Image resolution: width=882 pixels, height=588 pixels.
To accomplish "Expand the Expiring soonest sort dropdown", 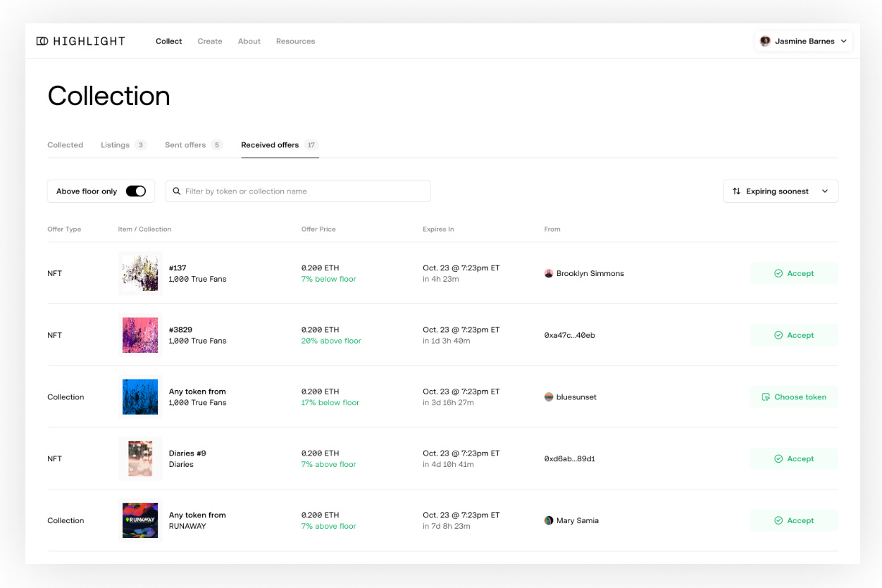I will [x=781, y=192].
